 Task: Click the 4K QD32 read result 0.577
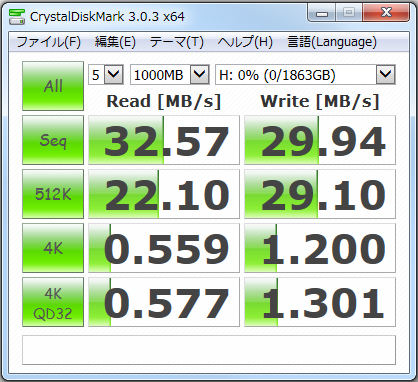click(x=164, y=302)
